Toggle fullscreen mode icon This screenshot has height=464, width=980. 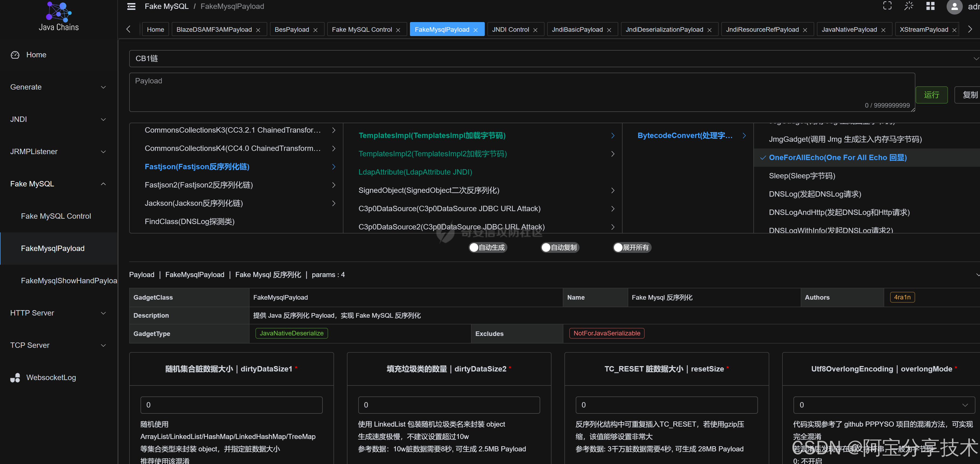point(887,6)
